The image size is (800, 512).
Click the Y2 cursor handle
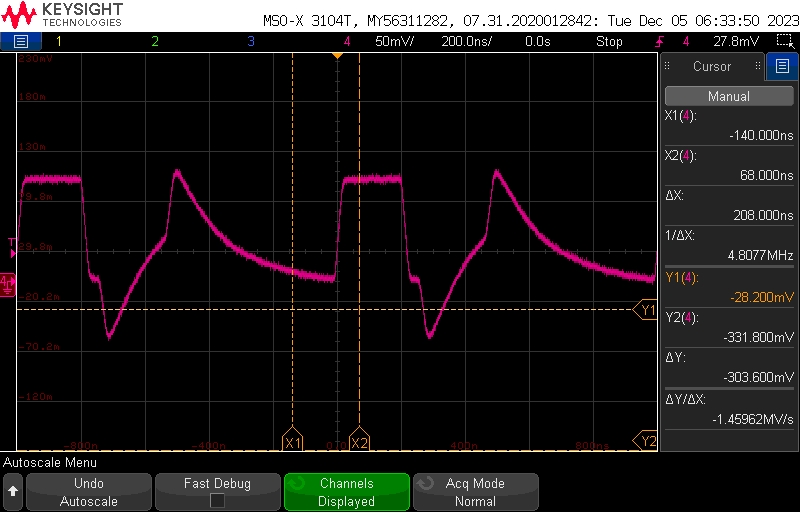pyautogui.click(x=647, y=441)
